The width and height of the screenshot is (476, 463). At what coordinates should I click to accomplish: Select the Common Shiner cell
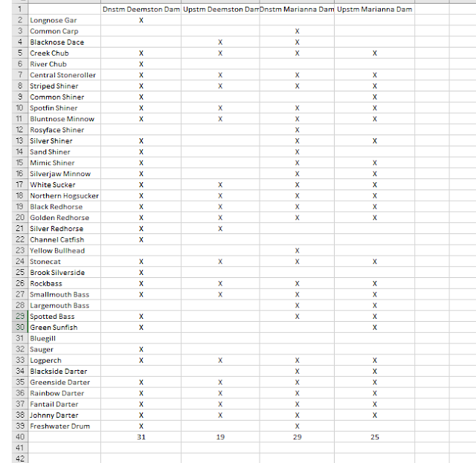click(65, 97)
